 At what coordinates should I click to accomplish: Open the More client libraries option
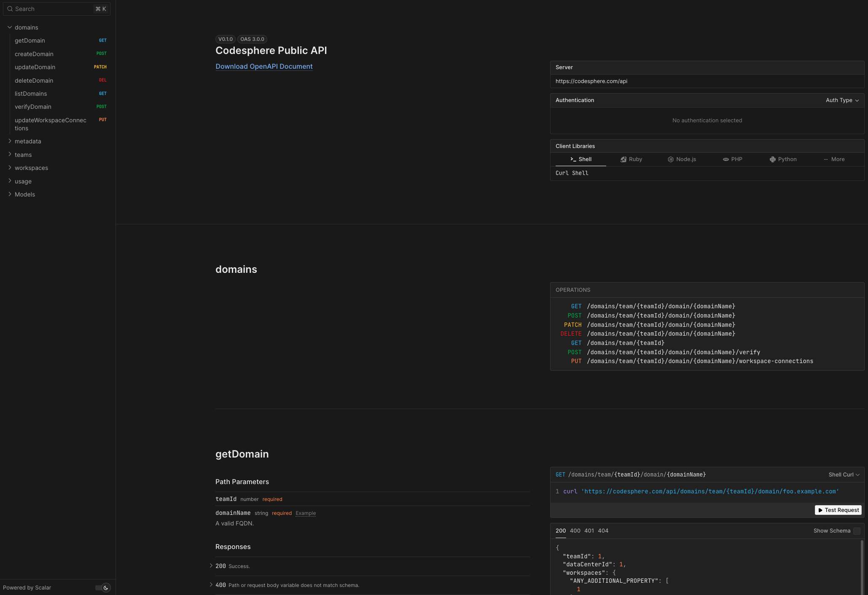[x=834, y=159]
